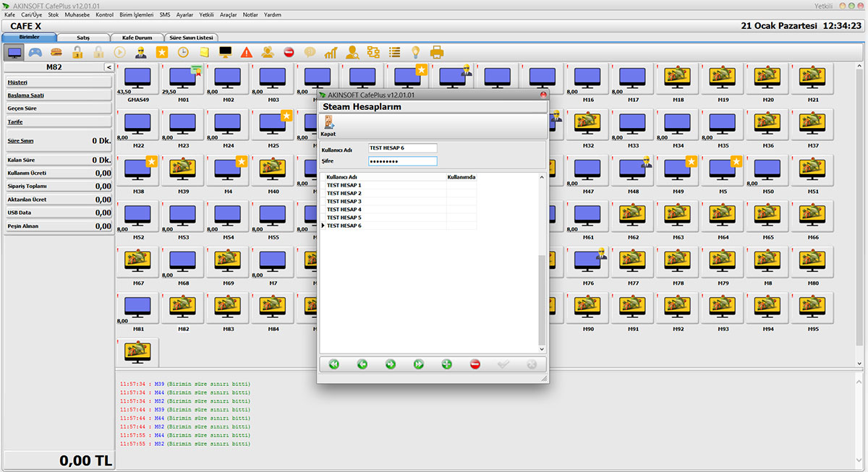The image size is (868, 472).
Task: Click the green plus add record button
Action: (x=447, y=364)
